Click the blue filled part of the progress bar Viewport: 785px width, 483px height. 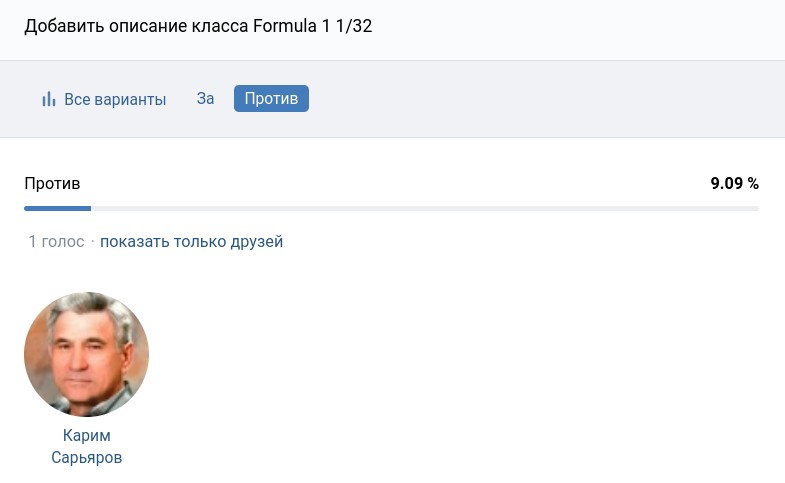click(57, 208)
